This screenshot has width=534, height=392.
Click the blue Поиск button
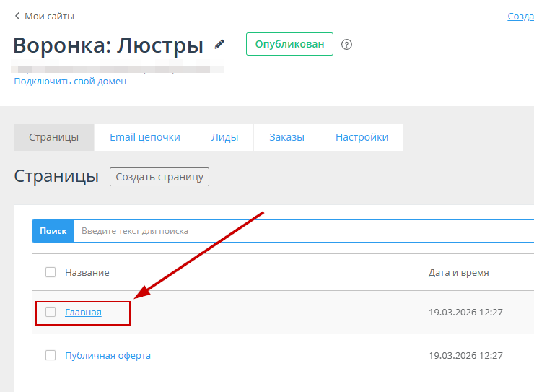[x=53, y=231]
